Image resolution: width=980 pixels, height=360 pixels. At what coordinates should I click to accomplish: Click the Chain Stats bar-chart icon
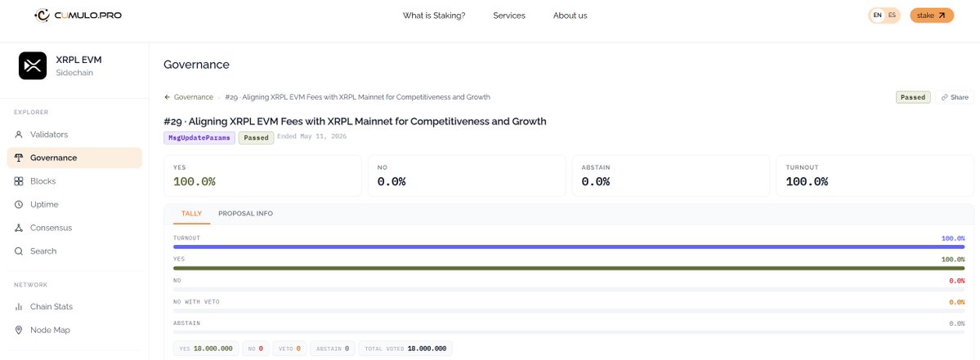(x=19, y=306)
